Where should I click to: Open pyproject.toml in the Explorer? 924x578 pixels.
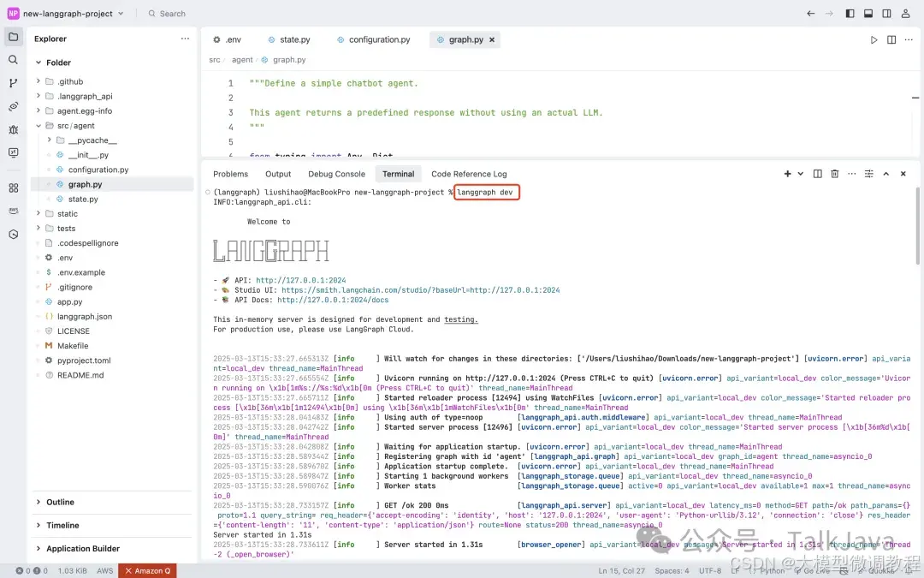click(84, 361)
